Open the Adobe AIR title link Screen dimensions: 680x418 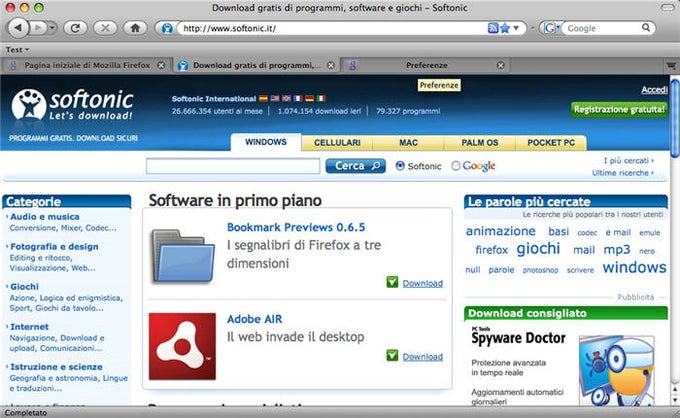coord(255,319)
